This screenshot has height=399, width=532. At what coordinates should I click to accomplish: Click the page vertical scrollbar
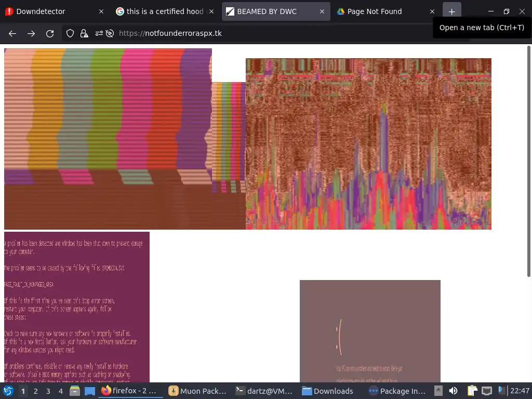point(528,162)
